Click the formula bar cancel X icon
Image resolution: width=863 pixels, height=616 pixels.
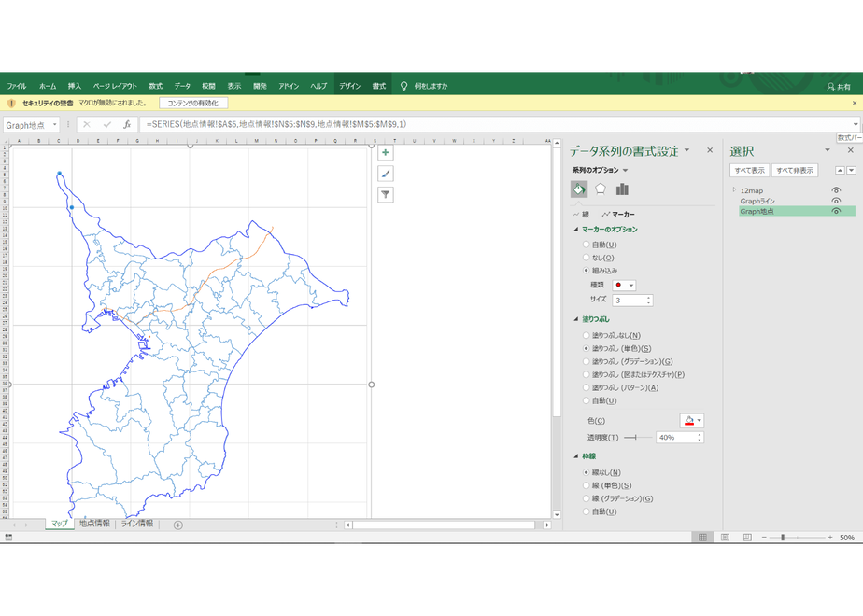(x=87, y=124)
